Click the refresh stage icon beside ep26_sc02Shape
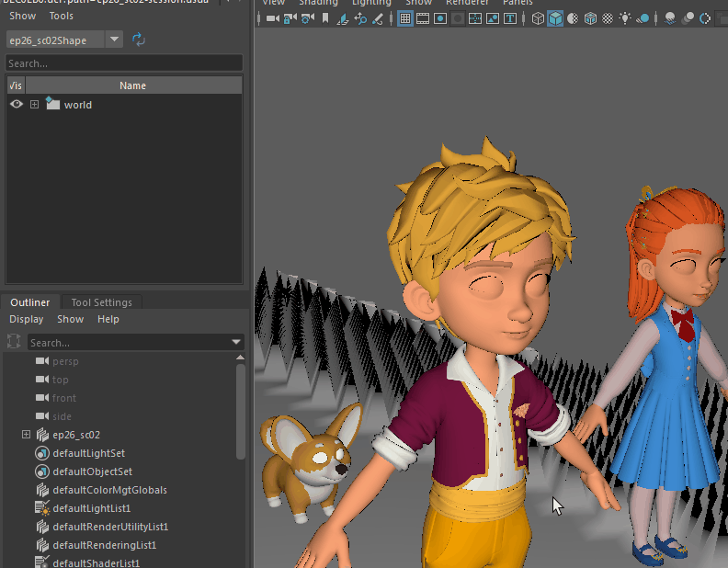The image size is (728, 568). tap(139, 39)
